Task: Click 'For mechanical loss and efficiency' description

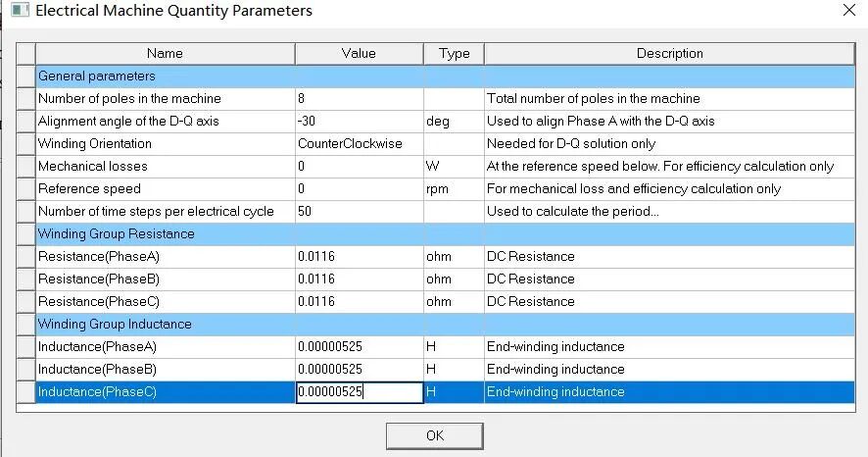Action: pyautogui.click(x=670, y=189)
